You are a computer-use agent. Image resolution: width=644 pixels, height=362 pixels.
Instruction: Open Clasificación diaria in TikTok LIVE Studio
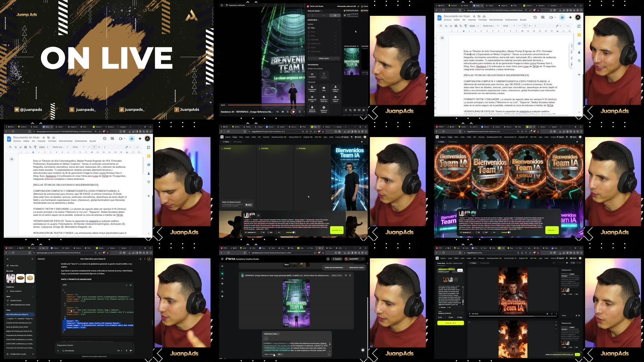[351, 10]
